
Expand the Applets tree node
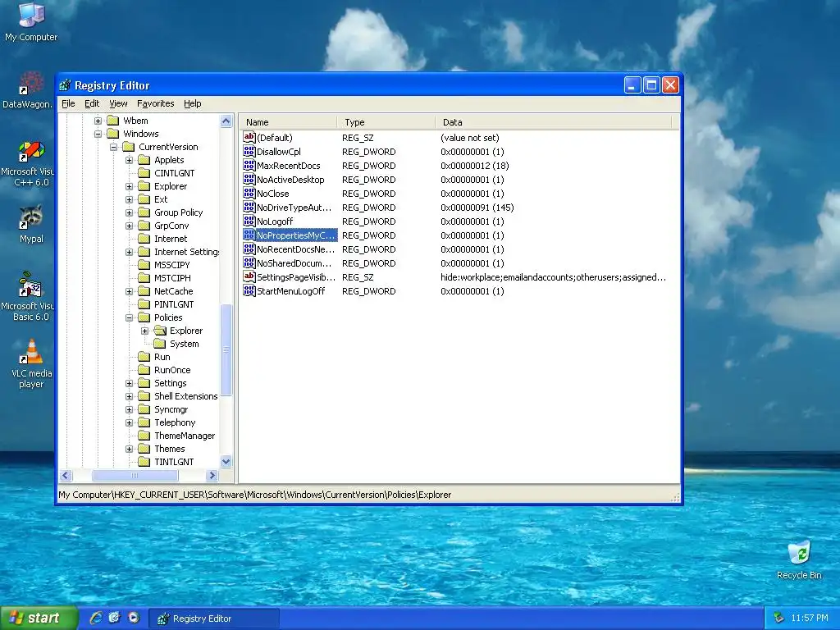(x=129, y=160)
